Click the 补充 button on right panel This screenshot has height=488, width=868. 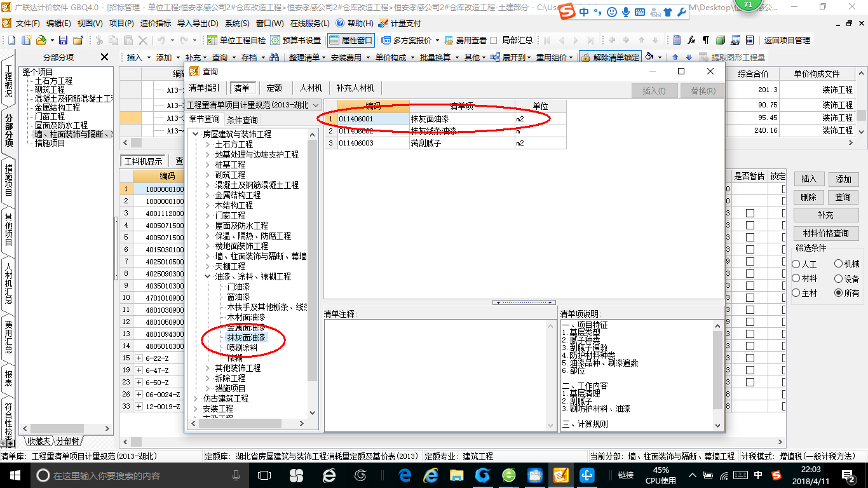[826, 215]
